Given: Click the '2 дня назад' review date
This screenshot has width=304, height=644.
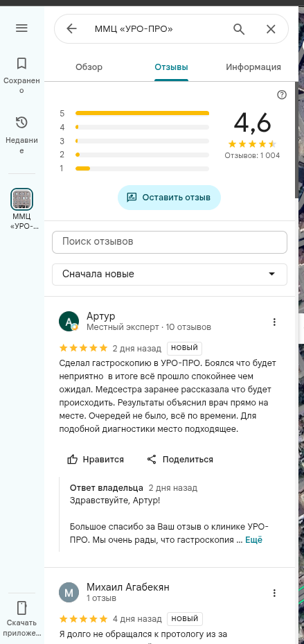Looking at the screenshot, I should click(x=137, y=349).
